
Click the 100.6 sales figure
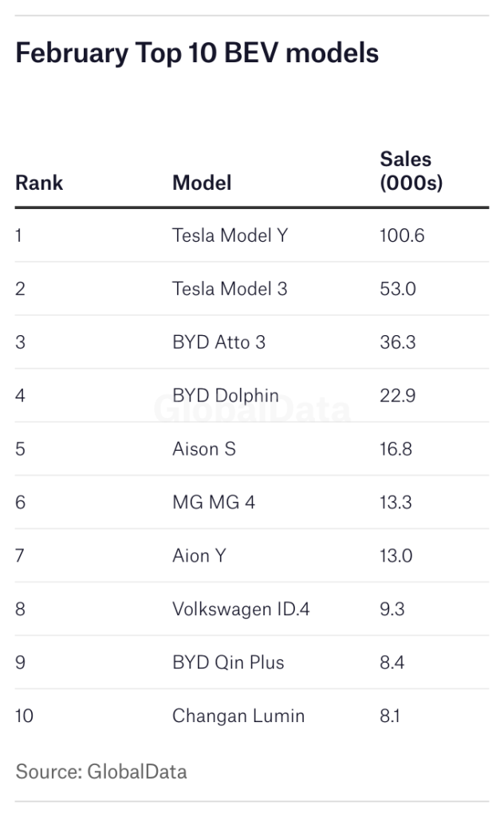[403, 235]
